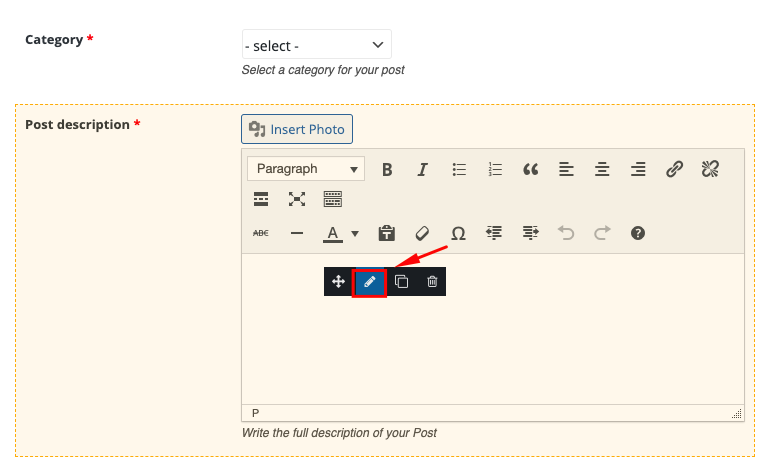Undo the last edit

pos(566,233)
